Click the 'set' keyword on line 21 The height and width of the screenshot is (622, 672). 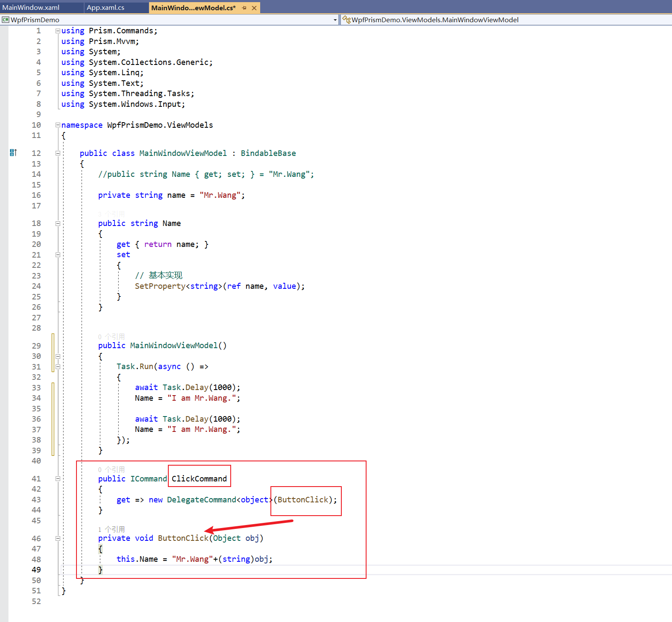pos(123,255)
